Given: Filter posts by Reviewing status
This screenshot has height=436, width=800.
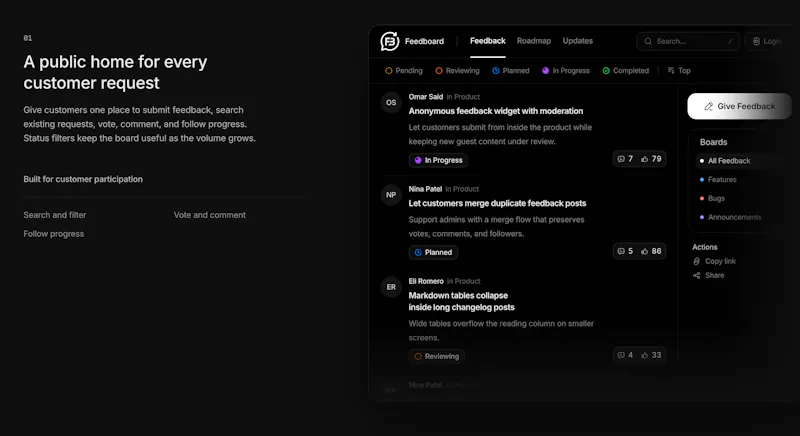Looking at the screenshot, I should (458, 70).
